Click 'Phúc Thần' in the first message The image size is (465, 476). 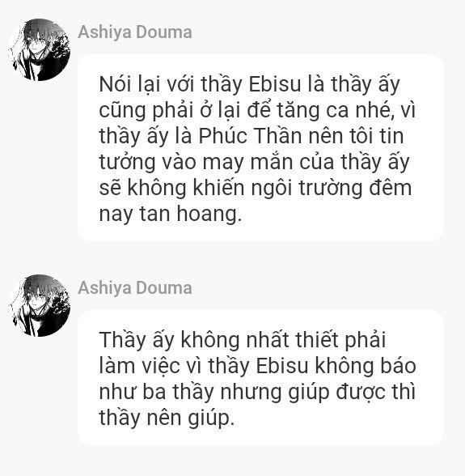click(x=250, y=136)
